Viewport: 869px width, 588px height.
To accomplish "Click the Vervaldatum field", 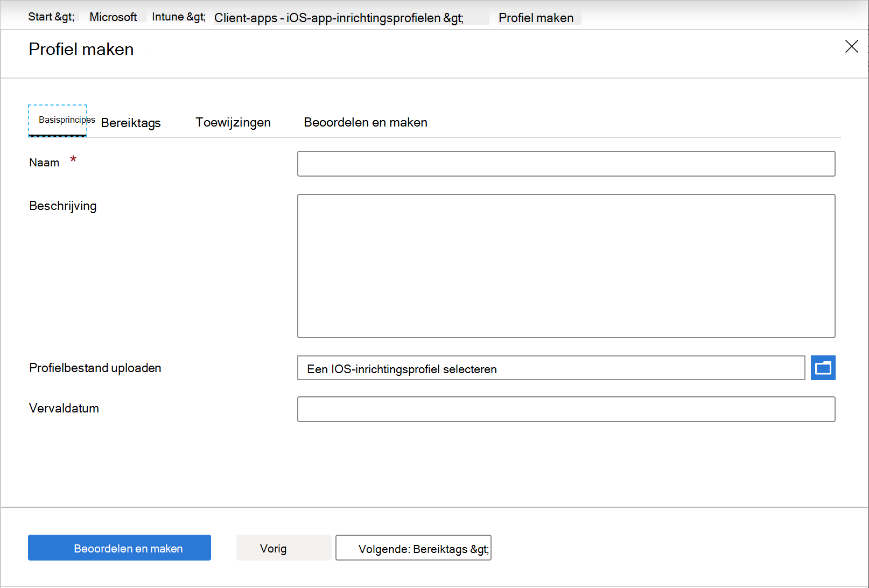I will pos(566,409).
